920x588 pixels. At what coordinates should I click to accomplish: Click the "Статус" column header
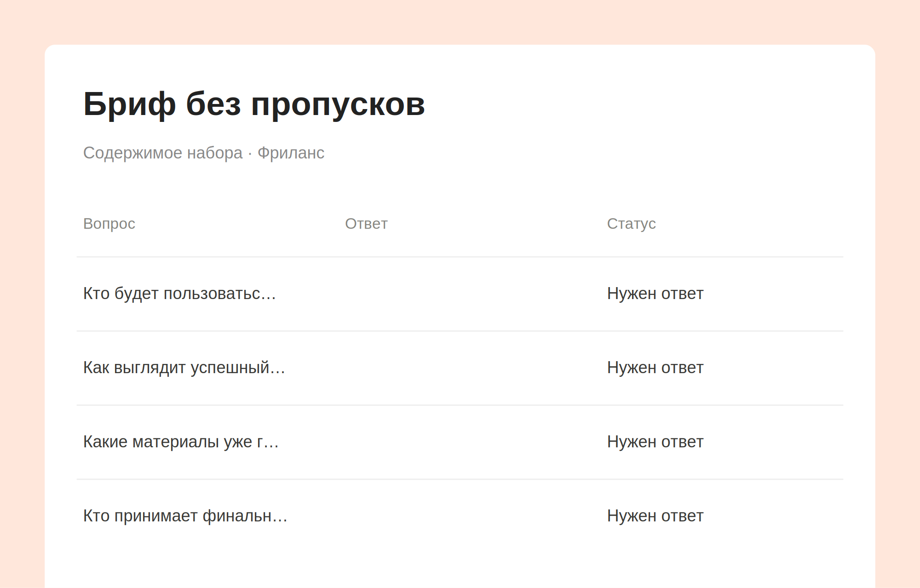click(631, 224)
